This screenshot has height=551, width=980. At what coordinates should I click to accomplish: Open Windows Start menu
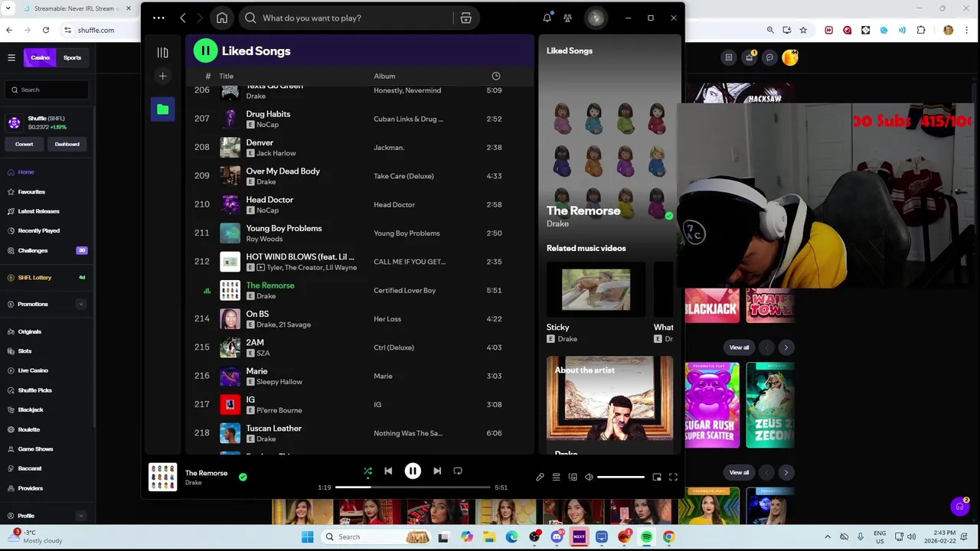click(x=307, y=536)
